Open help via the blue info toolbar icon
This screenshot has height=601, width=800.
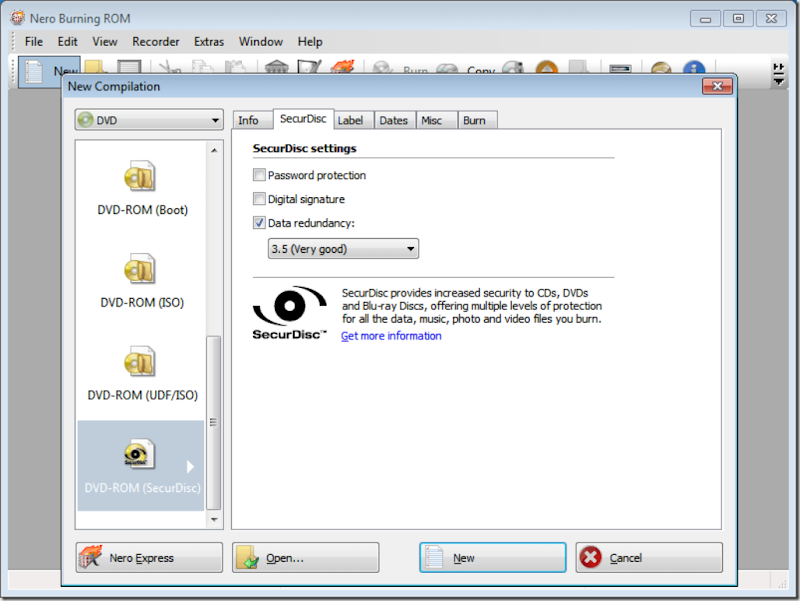(x=692, y=70)
